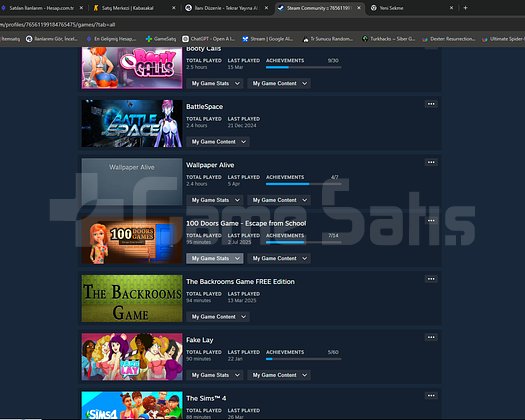525x420 pixels.
Task: Open BattleSpace three-dot options menu
Action: click(x=431, y=104)
